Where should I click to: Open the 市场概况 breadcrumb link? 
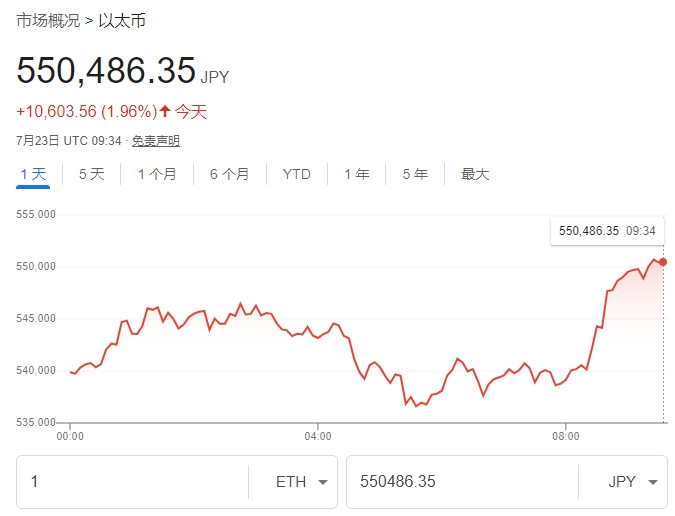pyautogui.click(x=47, y=20)
